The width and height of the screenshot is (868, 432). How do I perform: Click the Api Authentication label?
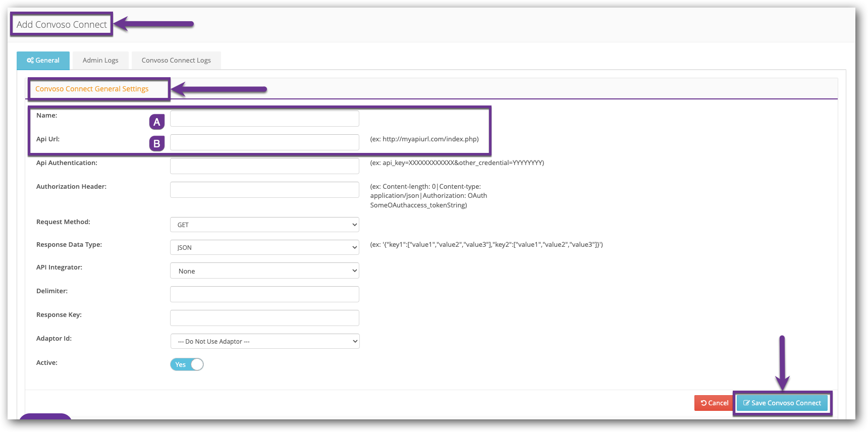click(x=67, y=163)
